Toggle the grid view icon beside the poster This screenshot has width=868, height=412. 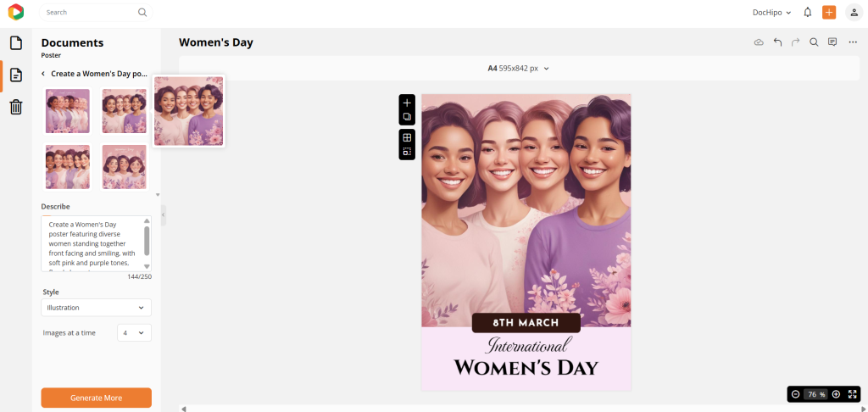tap(407, 137)
